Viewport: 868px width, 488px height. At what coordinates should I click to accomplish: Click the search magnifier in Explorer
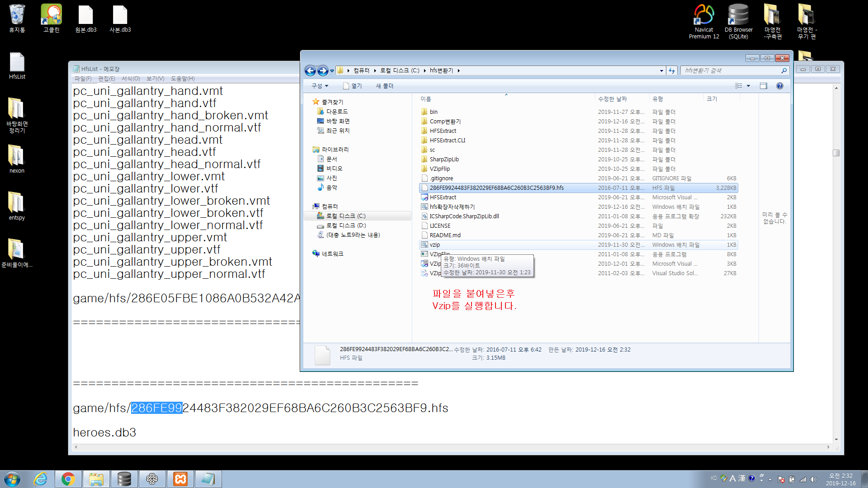[784, 70]
